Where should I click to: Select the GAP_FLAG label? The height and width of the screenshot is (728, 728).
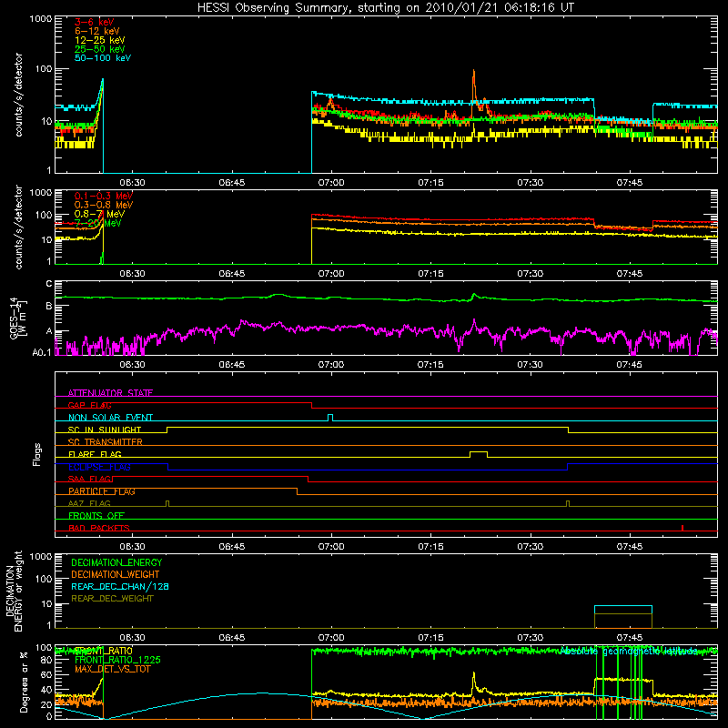point(89,405)
